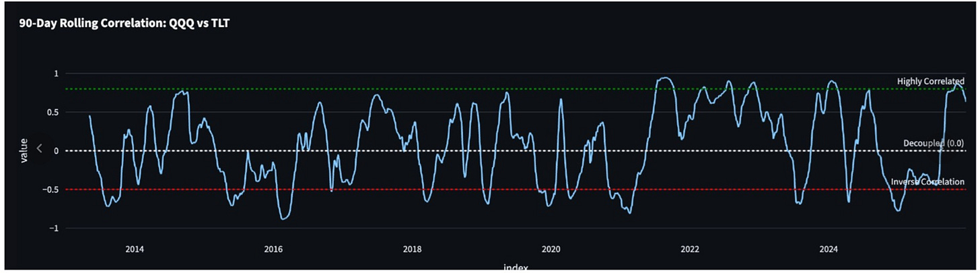Click the 'Highly Correlated' annotation label
The width and height of the screenshot is (980, 273).
coord(930,81)
